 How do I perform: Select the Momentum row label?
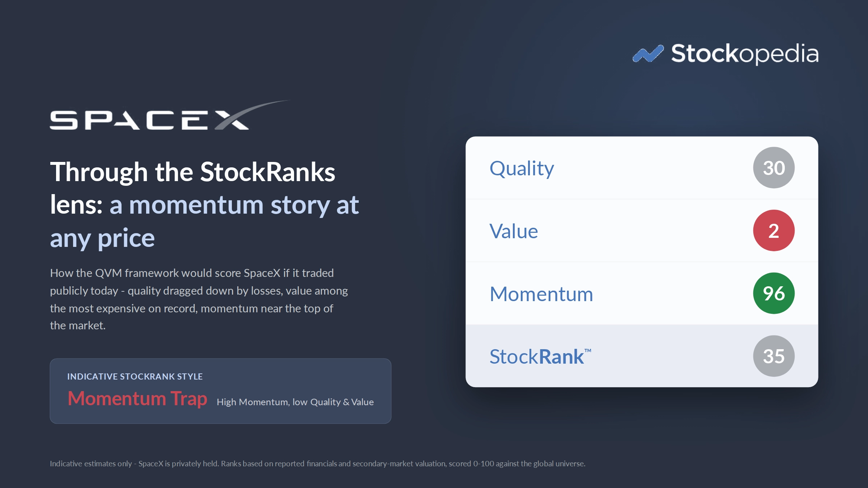point(541,294)
